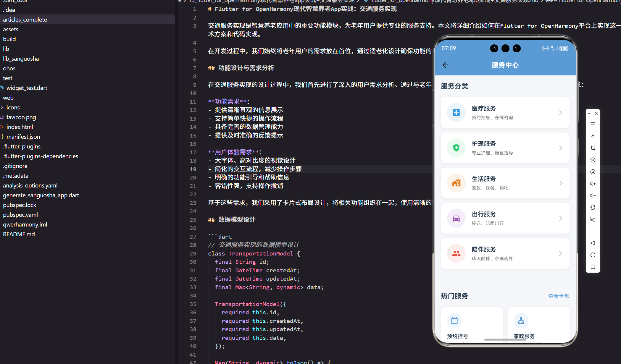Open README.md file
The height and width of the screenshot is (364, 621).
[88, 234]
